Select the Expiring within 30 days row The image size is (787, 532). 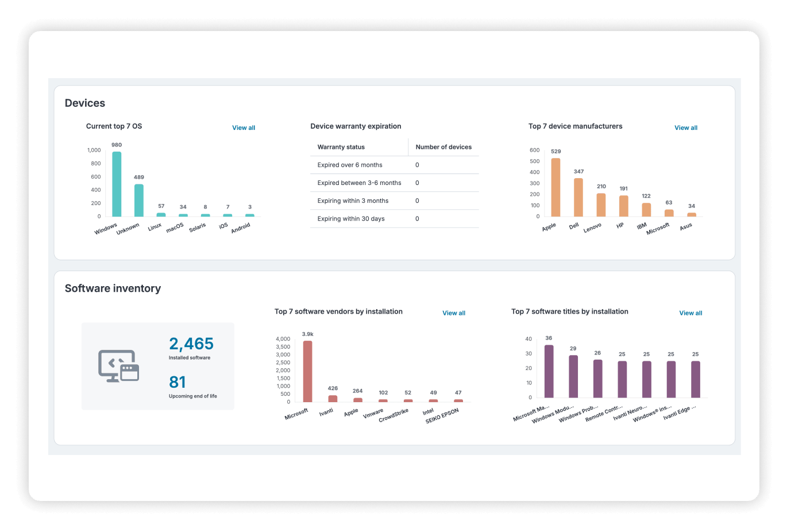395,219
